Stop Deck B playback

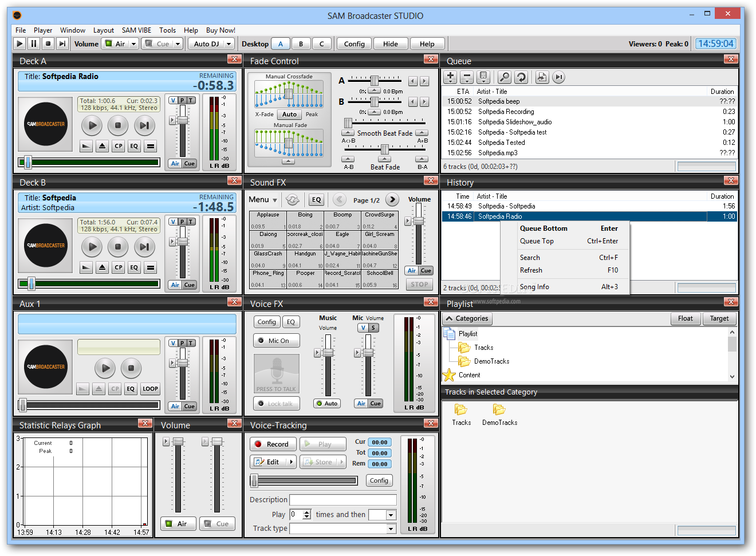pos(118,246)
